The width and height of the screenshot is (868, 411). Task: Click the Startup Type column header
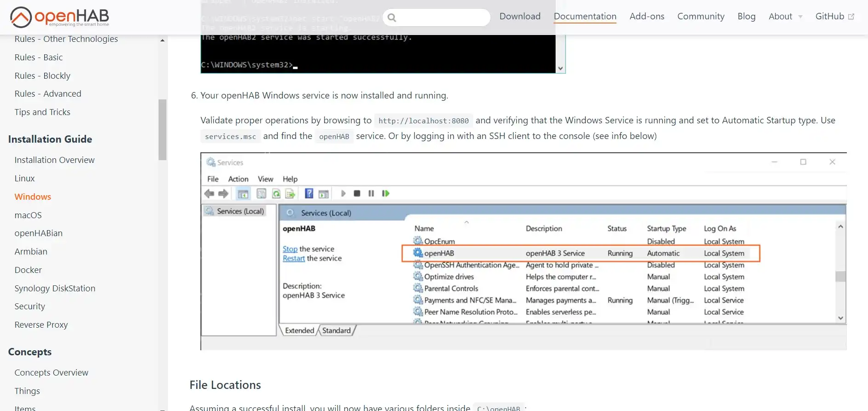tap(666, 228)
